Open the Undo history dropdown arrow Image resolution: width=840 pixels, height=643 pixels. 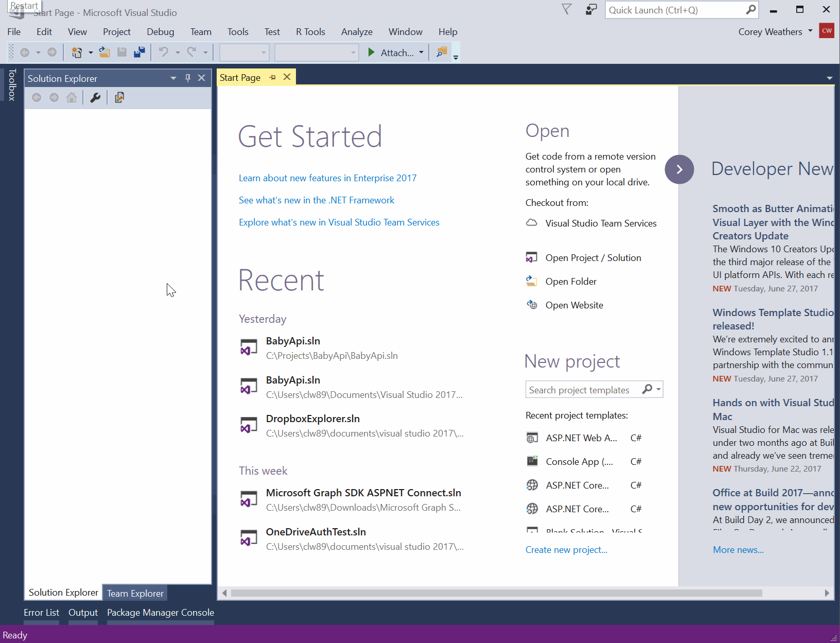click(178, 52)
